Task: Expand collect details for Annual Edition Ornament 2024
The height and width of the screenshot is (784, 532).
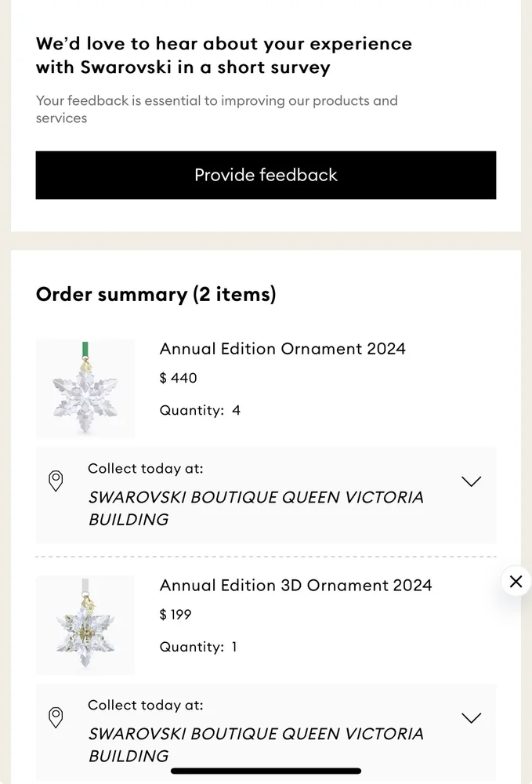Action: pos(471,481)
